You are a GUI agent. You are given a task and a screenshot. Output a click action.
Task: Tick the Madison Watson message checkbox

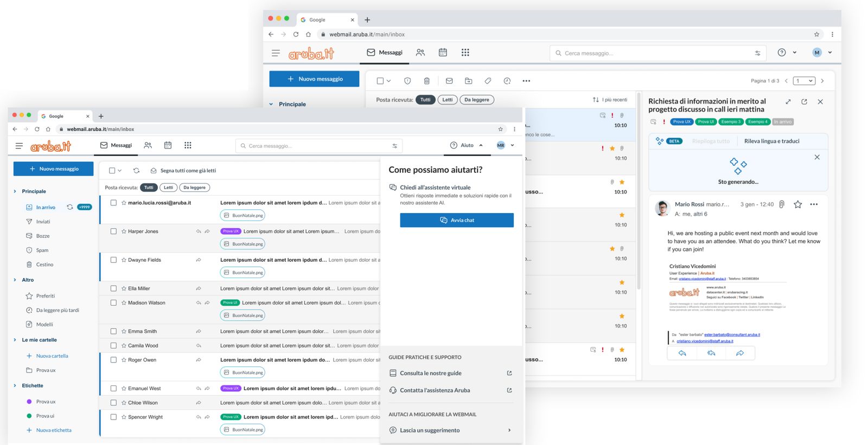click(x=113, y=303)
